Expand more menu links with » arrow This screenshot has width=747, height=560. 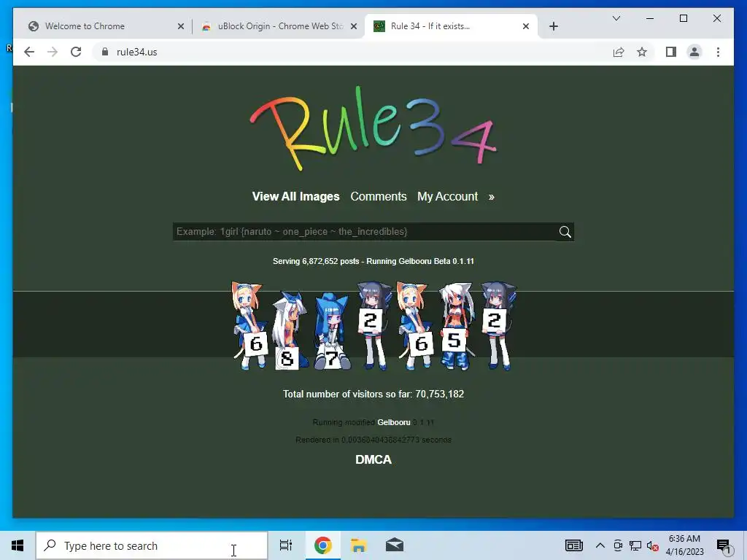pyautogui.click(x=491, y=197)
